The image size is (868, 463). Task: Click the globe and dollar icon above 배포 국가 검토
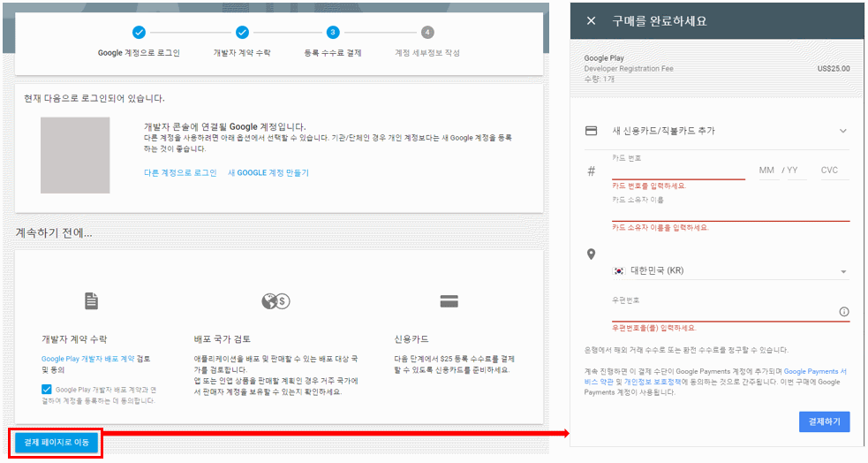coord(275,301)
